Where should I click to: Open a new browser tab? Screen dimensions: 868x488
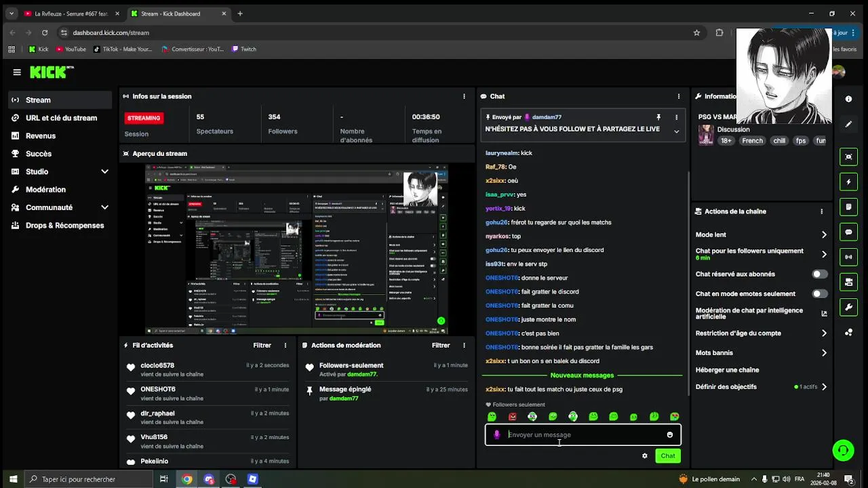click(x=240, y=14)
